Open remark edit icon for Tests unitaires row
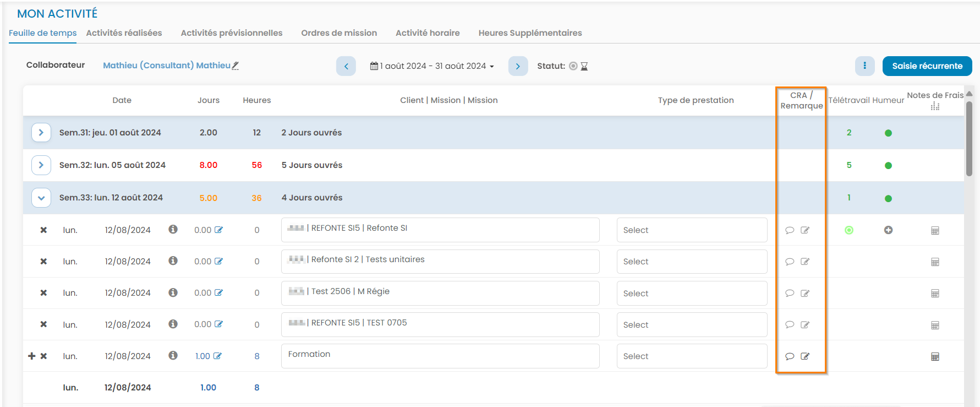The height and width of the screenshot is (407, 980). [805, 262]
